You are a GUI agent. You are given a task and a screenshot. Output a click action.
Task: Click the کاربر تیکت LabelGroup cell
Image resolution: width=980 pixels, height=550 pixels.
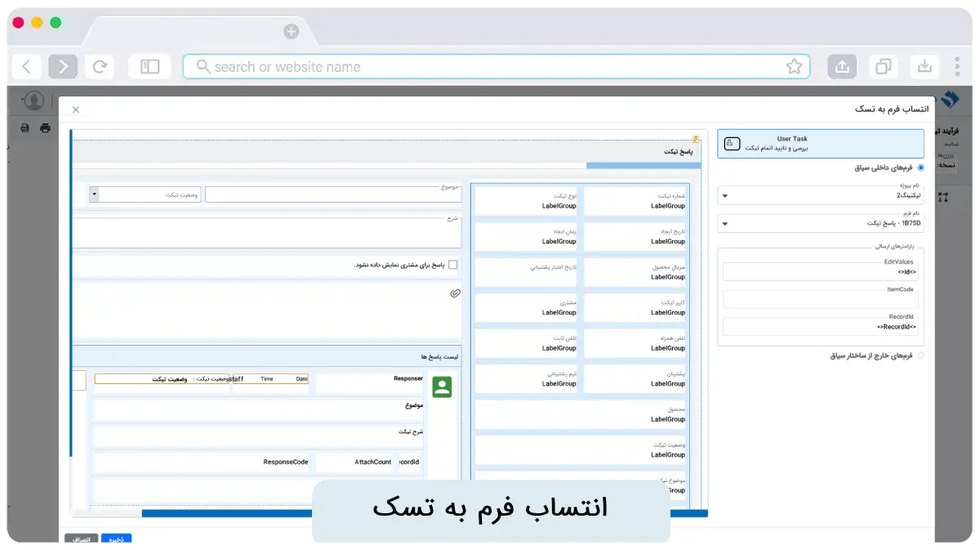coord(635,308)
